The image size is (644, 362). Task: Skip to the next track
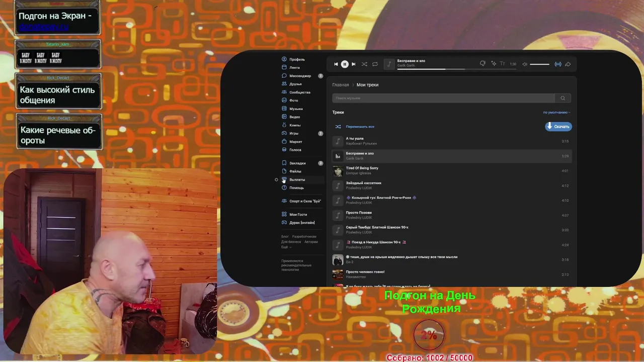353,64
